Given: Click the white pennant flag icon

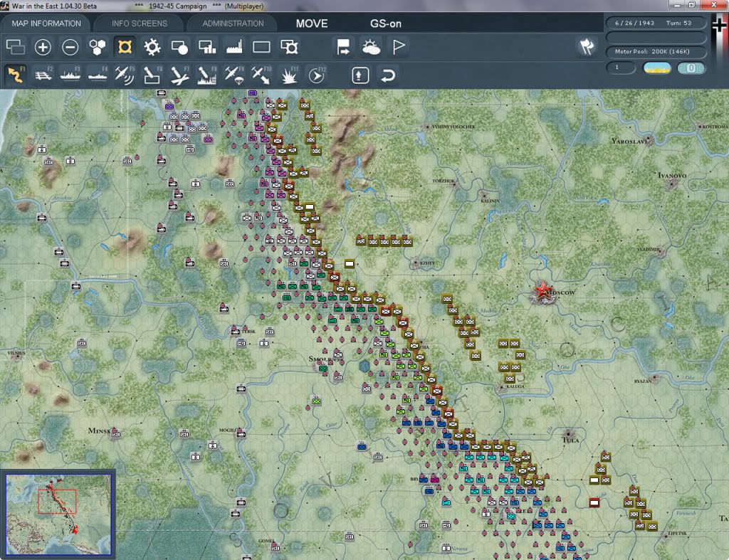Looking at the screenshot, I should (x=399, y=47).
